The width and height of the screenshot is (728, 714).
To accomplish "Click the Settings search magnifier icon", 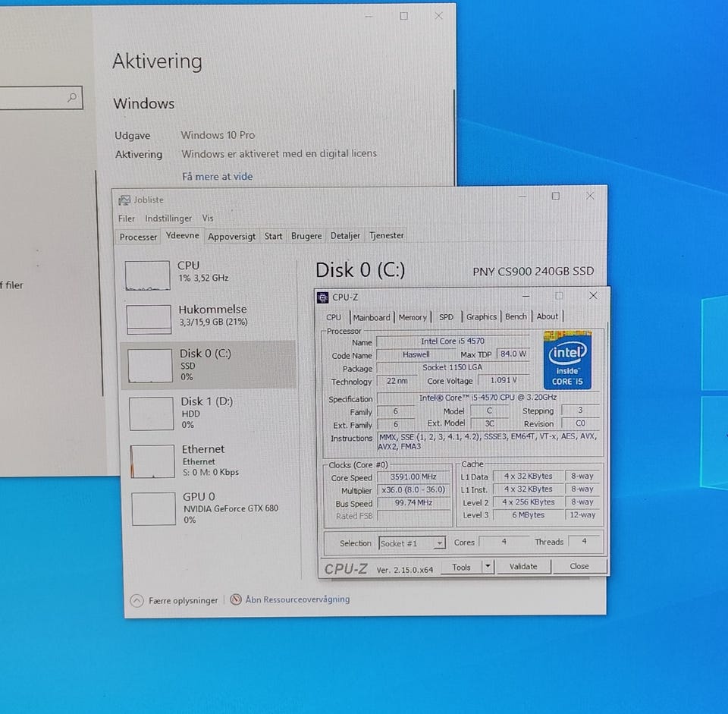I will pyautogui.click(x=72, y=98).
